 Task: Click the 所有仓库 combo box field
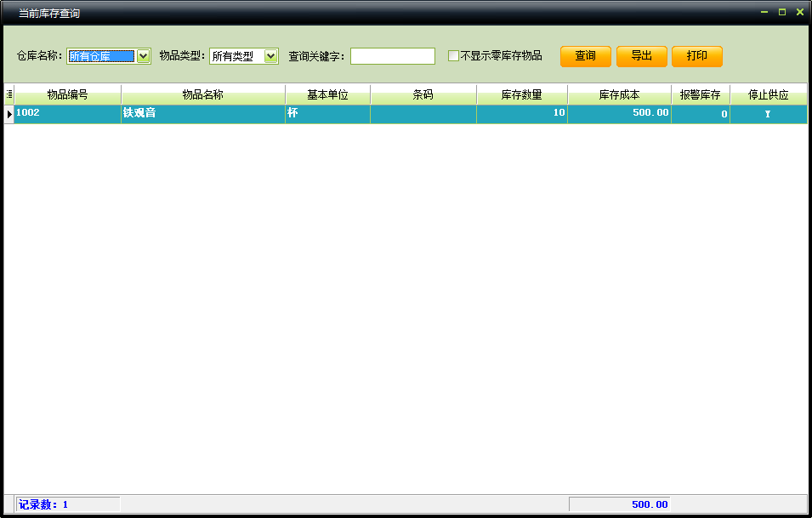[109, 56]
